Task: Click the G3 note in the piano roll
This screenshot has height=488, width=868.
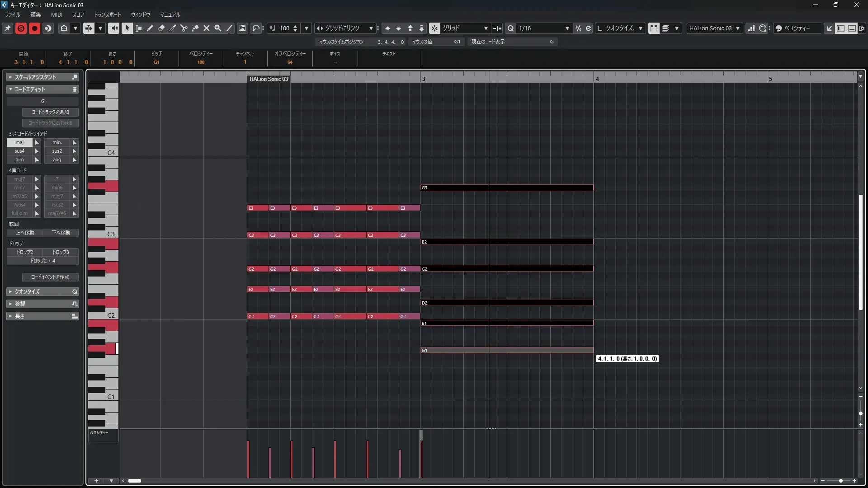Action: pyautogui.click(x=506, y=188)
